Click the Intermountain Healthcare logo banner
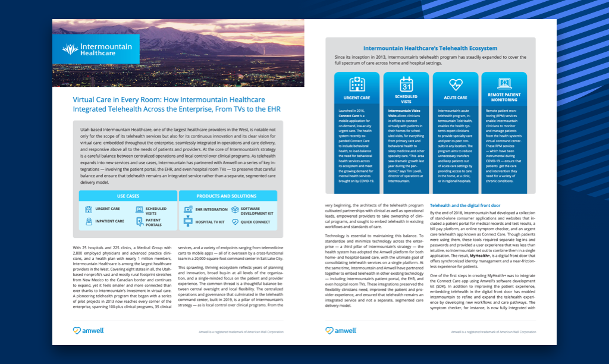 [x=96, y=49]
